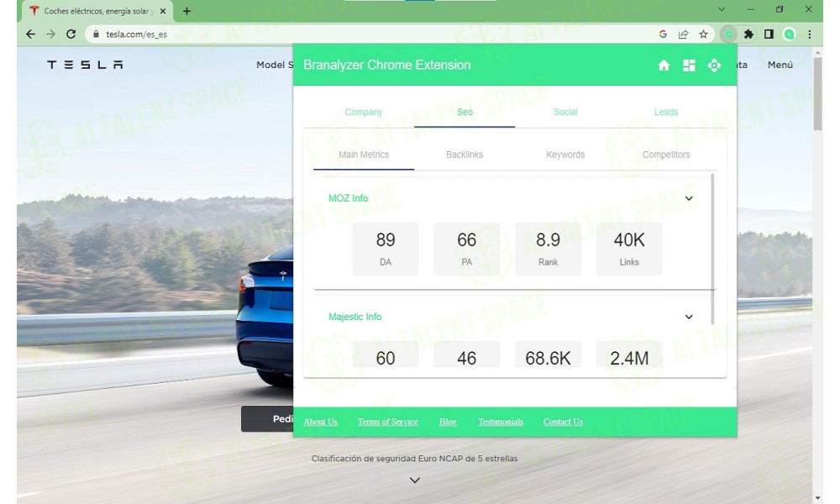
Task: Click the diamond-shaped icon in Branalyzer header
Action: click(x=714, y=66)
